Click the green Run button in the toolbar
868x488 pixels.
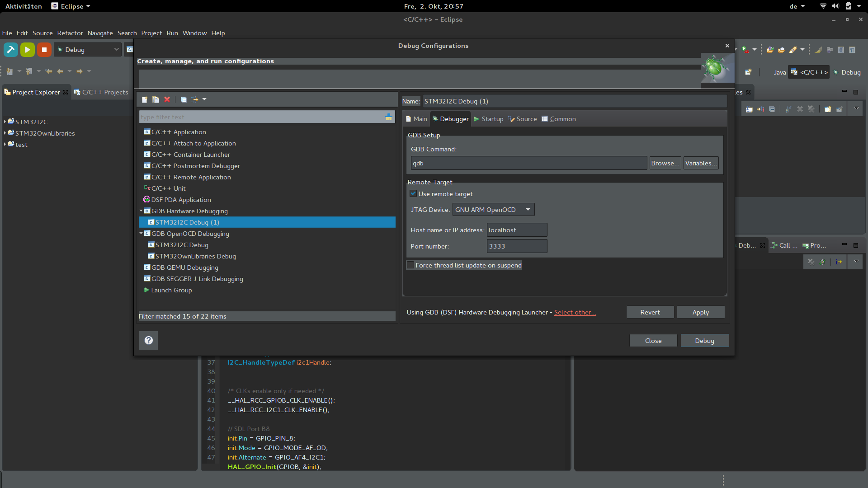27,50
